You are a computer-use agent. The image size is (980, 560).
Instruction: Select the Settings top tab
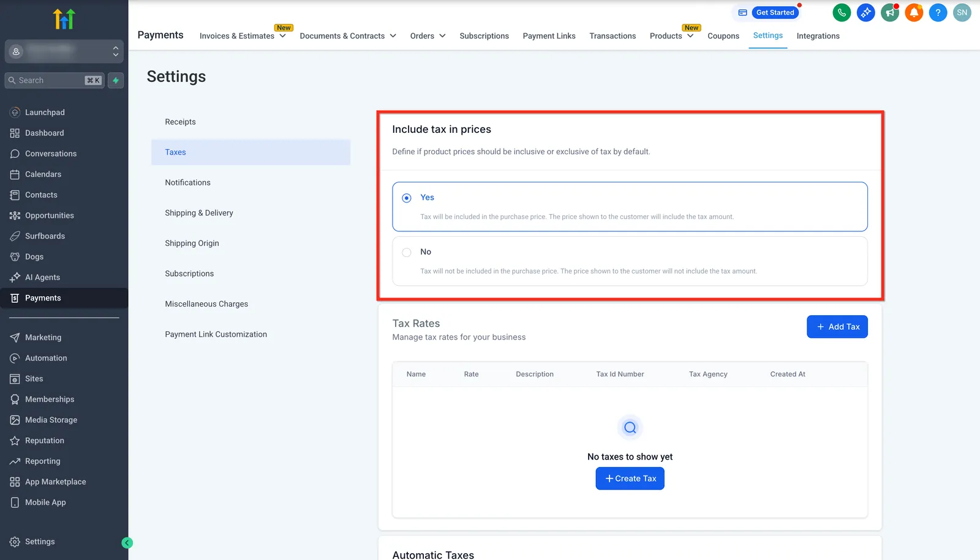[768, 35]
